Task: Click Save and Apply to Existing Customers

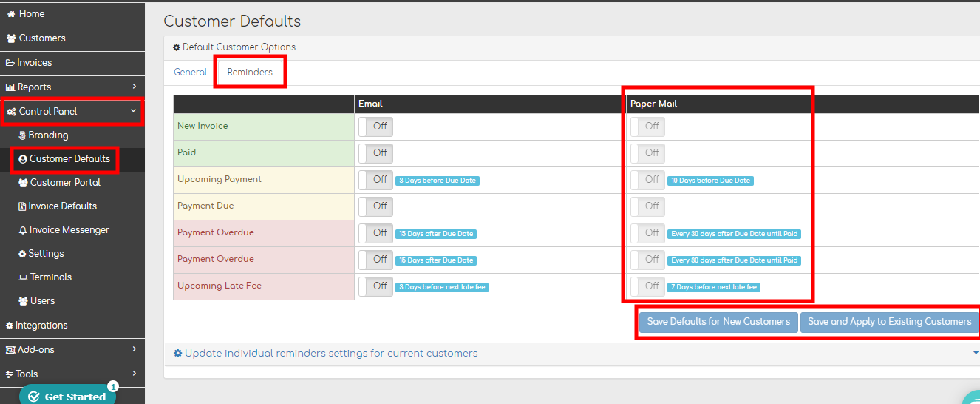Action: 890,322
